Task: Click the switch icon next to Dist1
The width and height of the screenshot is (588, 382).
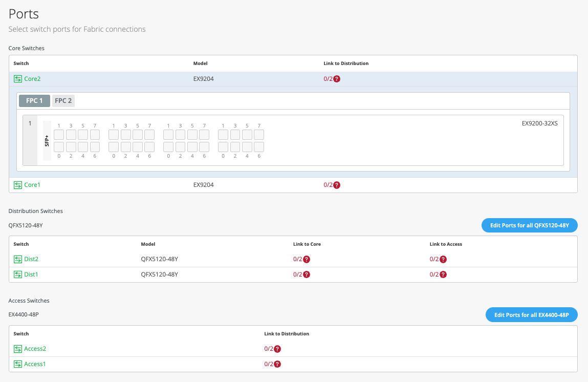Action: click(18, 274)
